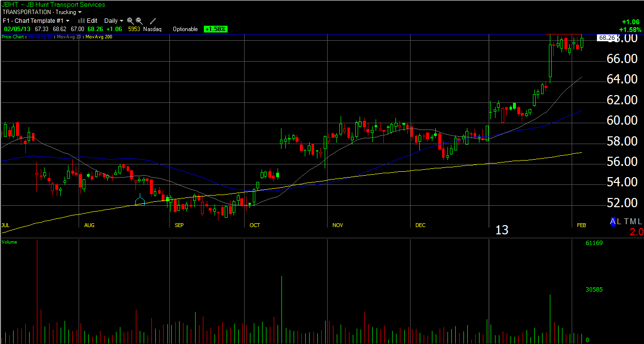
Task: Click the Volume pane label
Action: 9,242
